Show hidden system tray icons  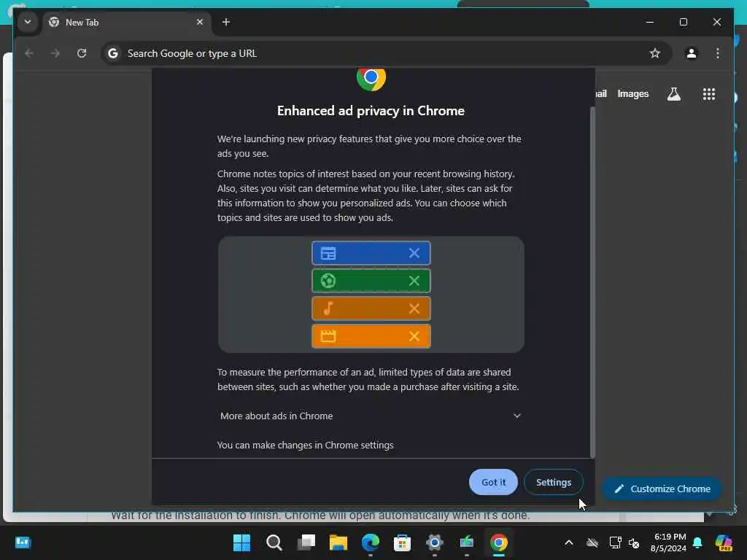pyautogui.click(x=569, y=542)
